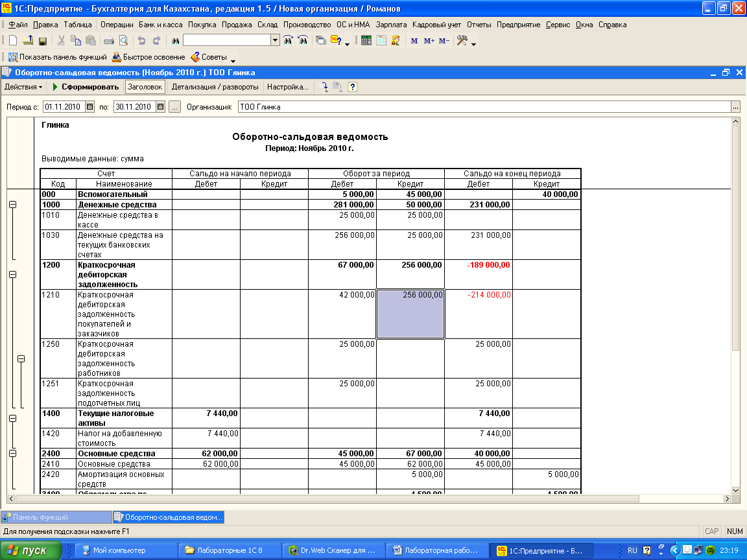The image size is (747, 560).
Task: Open Детализация / развороты settings
Action: pyautogui.click(x=215, y=87)
